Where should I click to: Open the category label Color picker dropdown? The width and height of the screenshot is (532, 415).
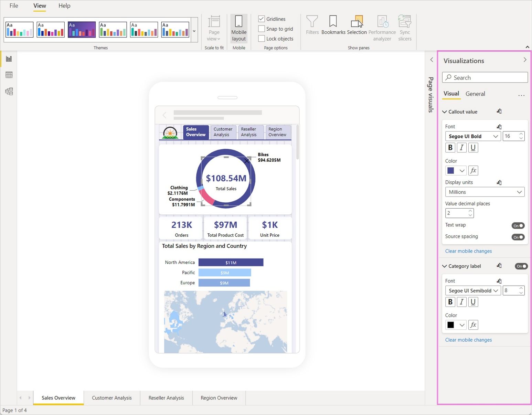click(x=462, y=325)
